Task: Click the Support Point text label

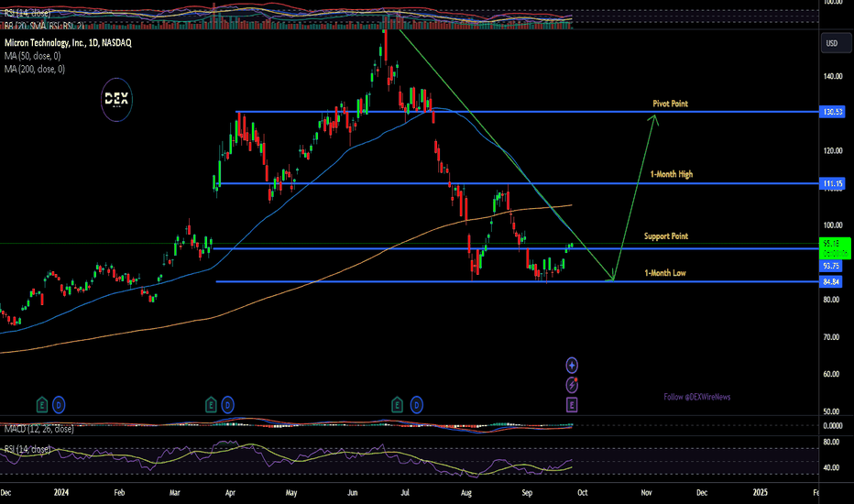Action: click(666, 236)
